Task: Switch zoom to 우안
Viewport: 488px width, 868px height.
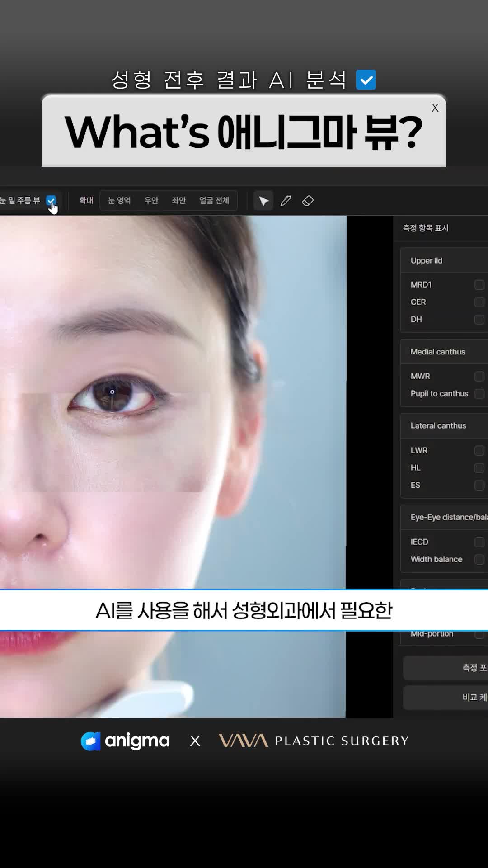Action: coord(151,200)
